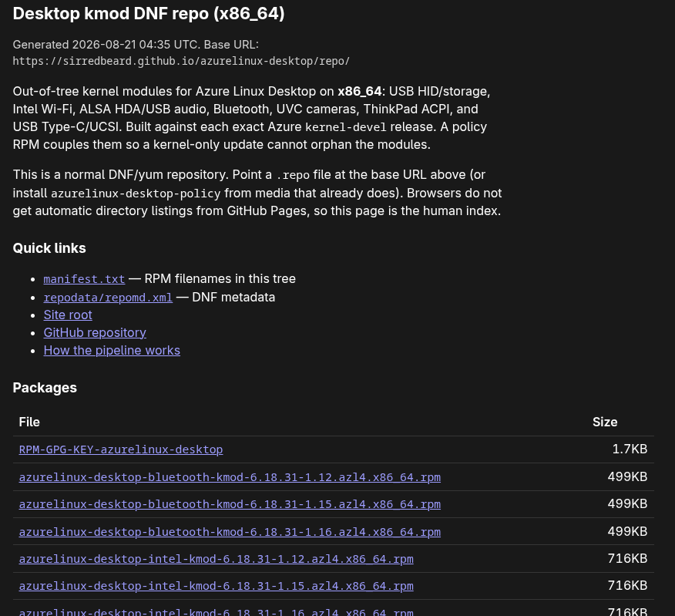675x616 pixels.
Task: Open How the pipeline works link
Action: [112, 350]
